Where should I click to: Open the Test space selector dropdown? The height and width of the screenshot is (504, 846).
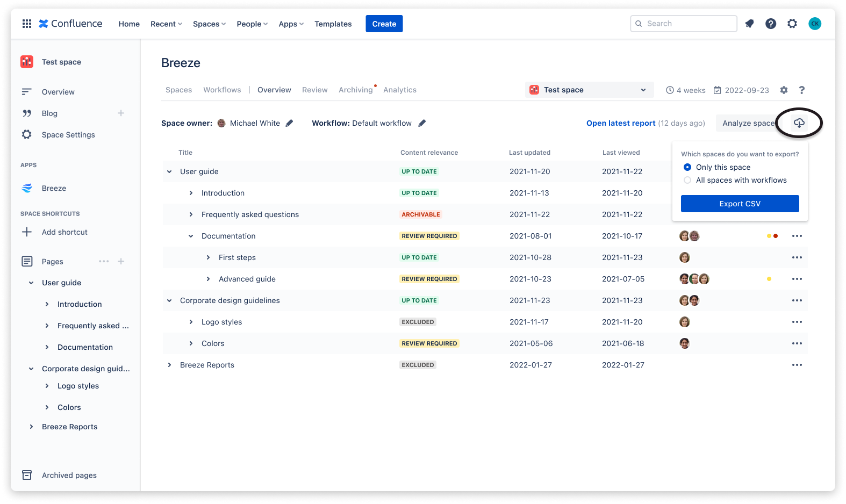click(590, 90)
